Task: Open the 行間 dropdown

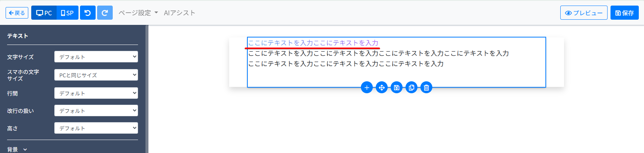Action: coord(96,93)
